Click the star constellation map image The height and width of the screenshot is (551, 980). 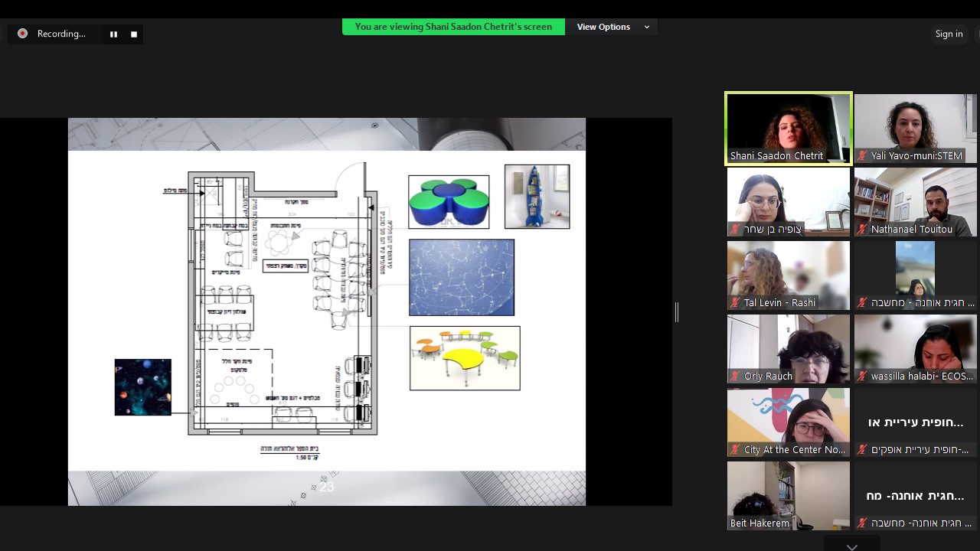click(x=461, y=277)
